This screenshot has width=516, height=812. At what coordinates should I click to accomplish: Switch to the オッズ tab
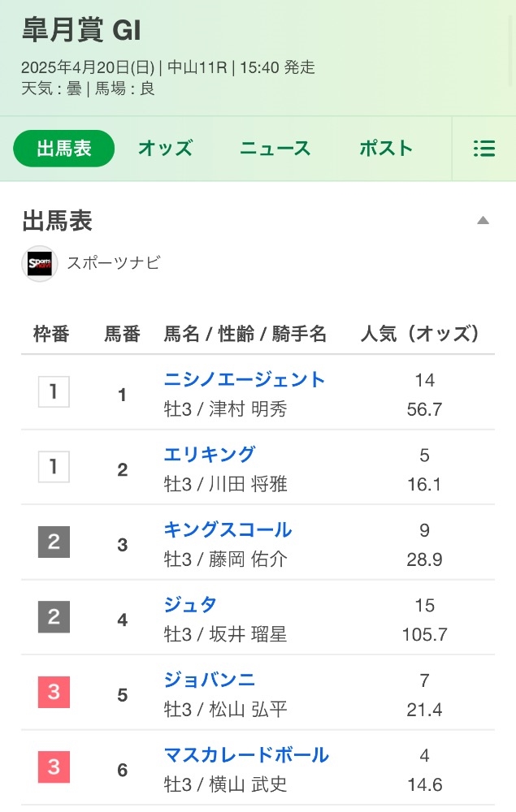165,149
